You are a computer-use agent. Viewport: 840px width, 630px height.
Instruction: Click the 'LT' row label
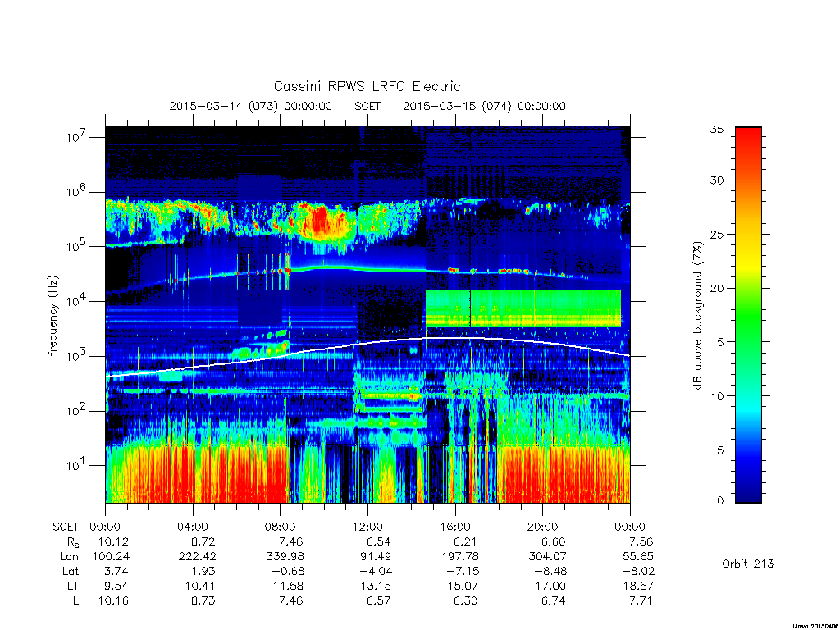click(73, 586)
